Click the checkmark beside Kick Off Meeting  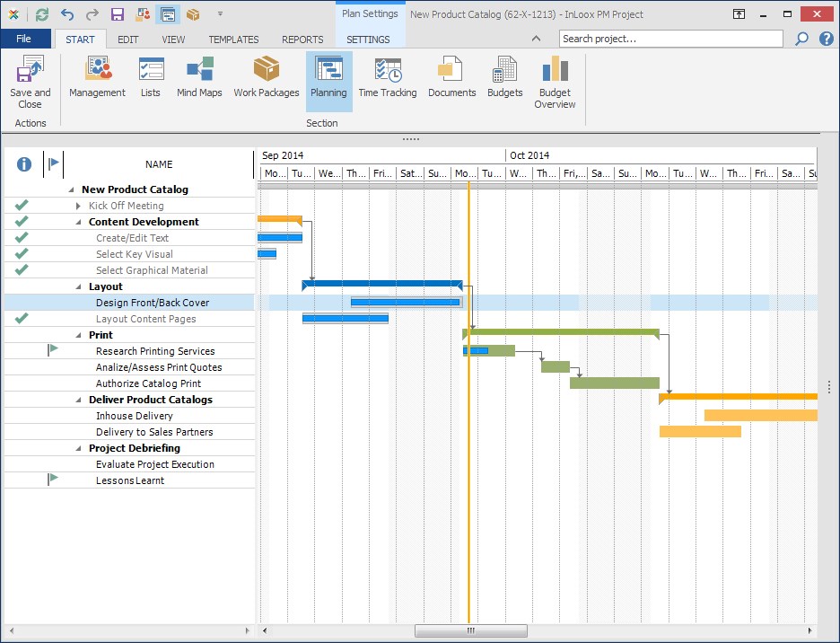tap(22, 205)
